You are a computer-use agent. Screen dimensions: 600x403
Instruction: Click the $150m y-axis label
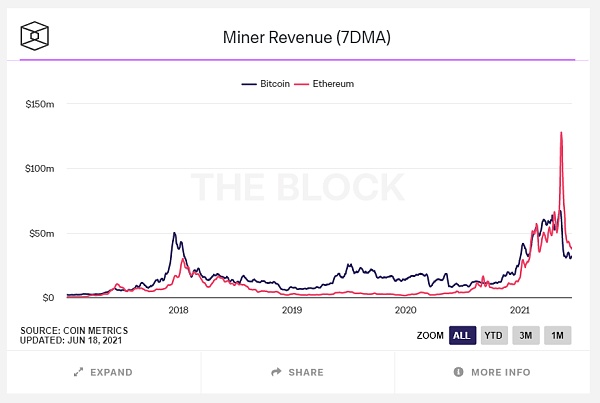(x=39, y=104)
